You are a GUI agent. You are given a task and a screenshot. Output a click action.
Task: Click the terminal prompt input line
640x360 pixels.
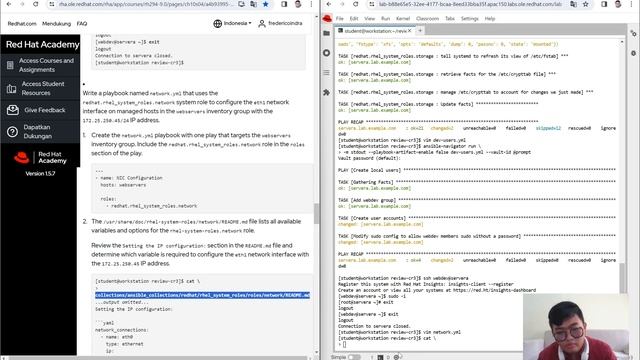[430, 344]
